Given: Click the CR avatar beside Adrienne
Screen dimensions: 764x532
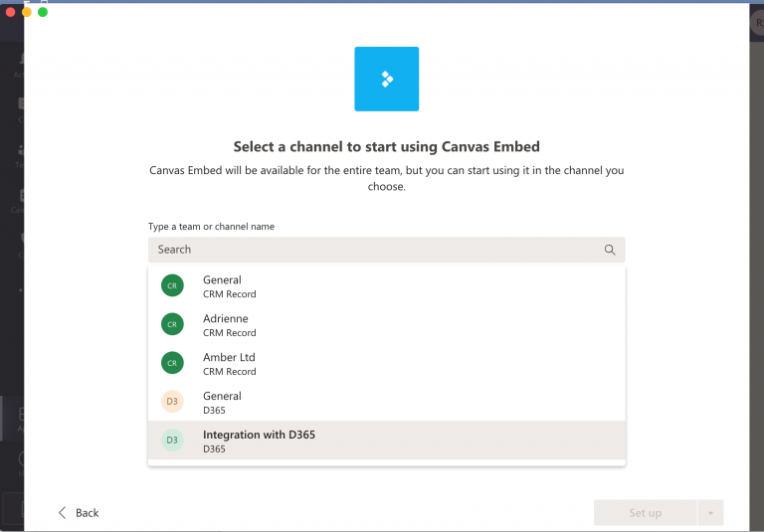Looking at the screenshot, I should tap(172, 324).
